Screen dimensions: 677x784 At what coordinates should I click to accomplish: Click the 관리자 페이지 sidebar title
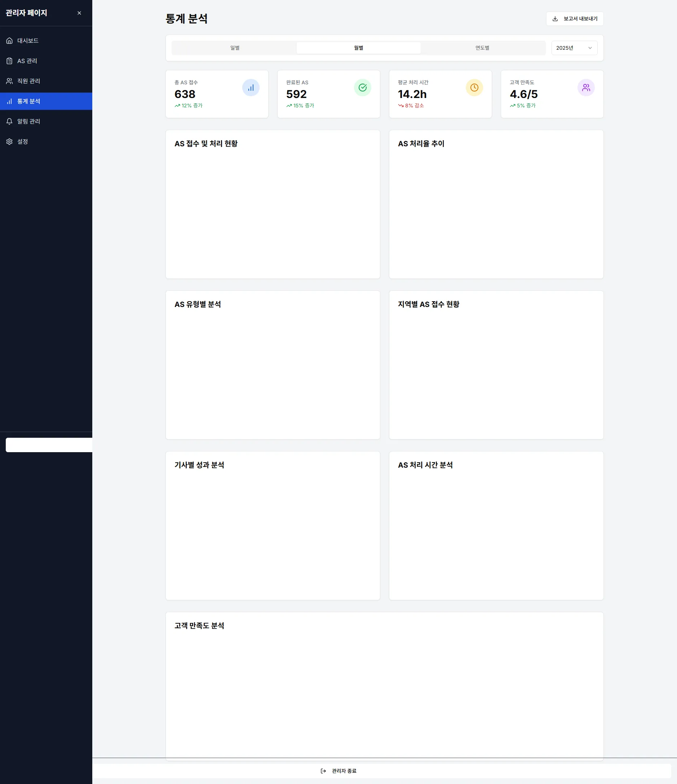point(27,13)
